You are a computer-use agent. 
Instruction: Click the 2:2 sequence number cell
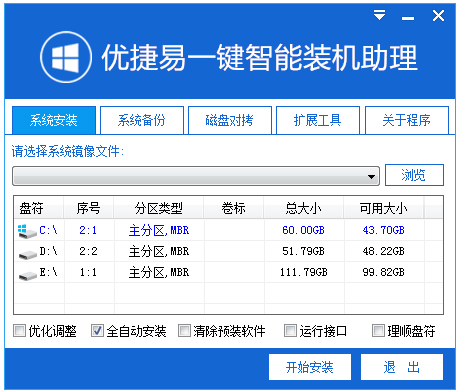(88, 251)
